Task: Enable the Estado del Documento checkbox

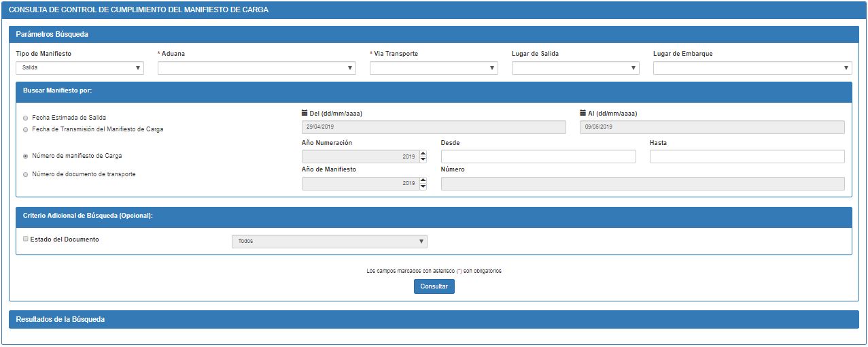Action: [26, 239]
